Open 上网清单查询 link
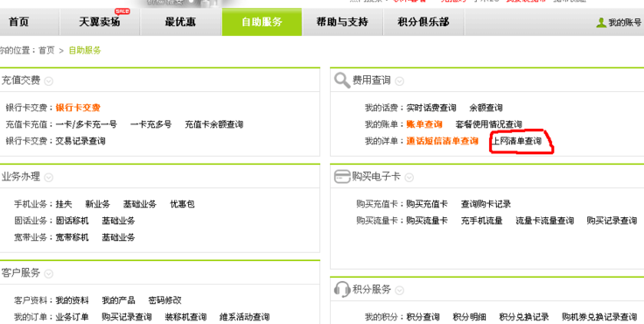Screen dimensions: 644x324 pos(517,141)
